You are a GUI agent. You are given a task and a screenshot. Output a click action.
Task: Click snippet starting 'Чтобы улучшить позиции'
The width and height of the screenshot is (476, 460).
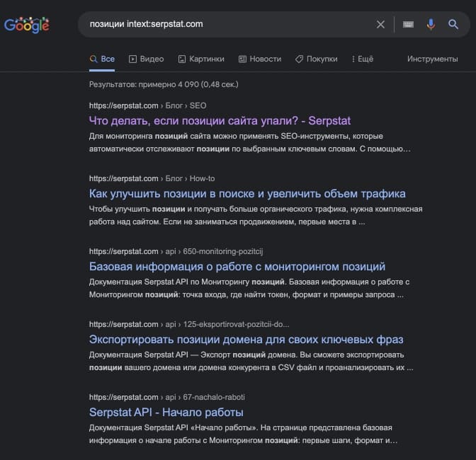[x=256, y=215]
